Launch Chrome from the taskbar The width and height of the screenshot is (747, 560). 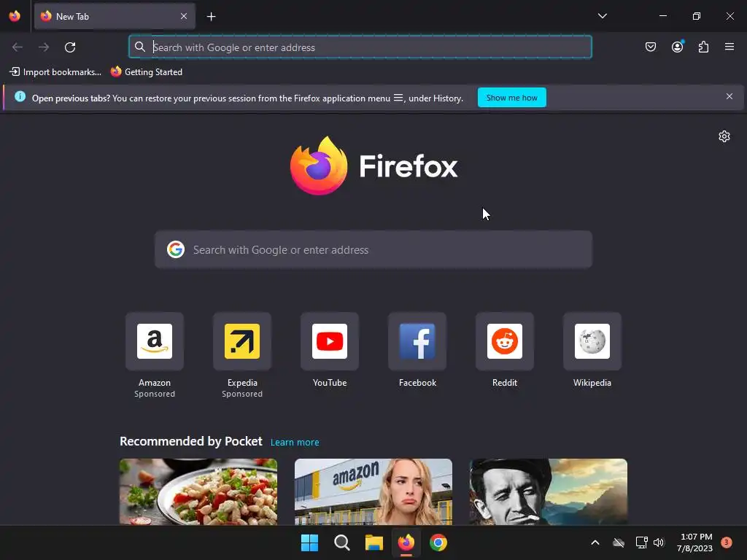tap(438, 542)
